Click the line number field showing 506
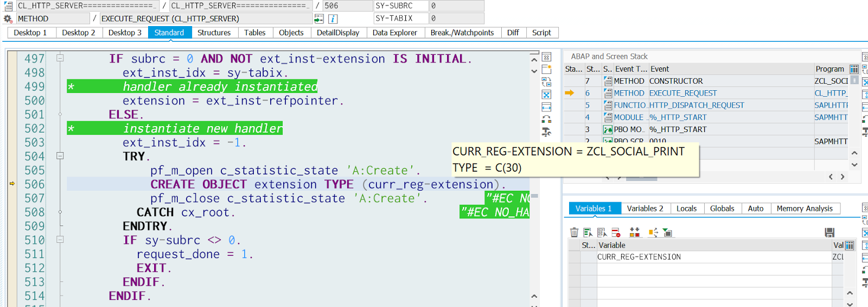868x307 pixels. pyautogui.click(x=348, y=6)
